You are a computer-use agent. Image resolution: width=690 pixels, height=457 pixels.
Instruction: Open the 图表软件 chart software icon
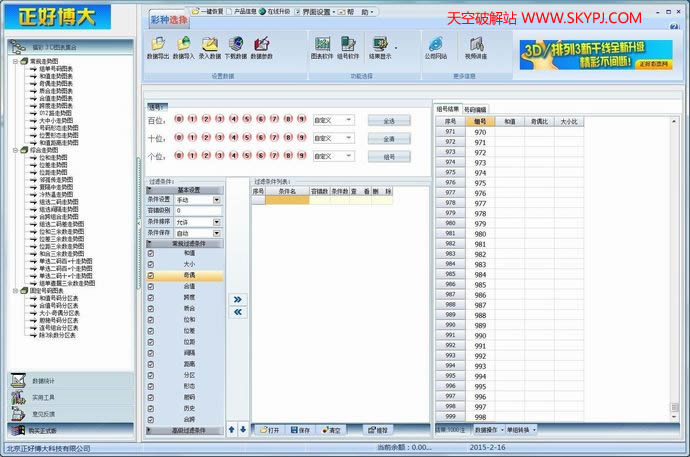pyautogui.click(x=322, y=45)
